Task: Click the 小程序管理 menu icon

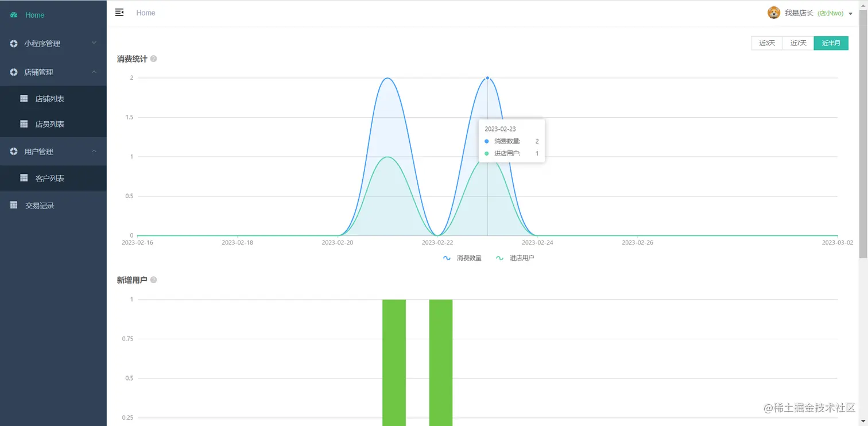Action: pos(14,44)
